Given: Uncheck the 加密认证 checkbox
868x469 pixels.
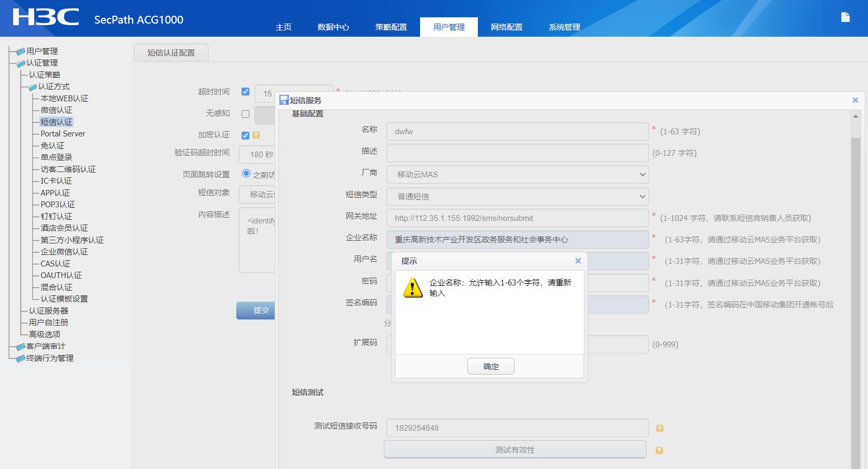Looking at the screenshot, I should click(x=245, y=135).
